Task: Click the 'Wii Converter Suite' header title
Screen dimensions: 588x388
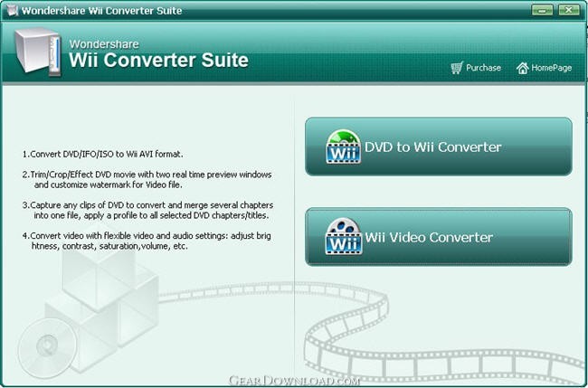Action: [x=158, y=61]
